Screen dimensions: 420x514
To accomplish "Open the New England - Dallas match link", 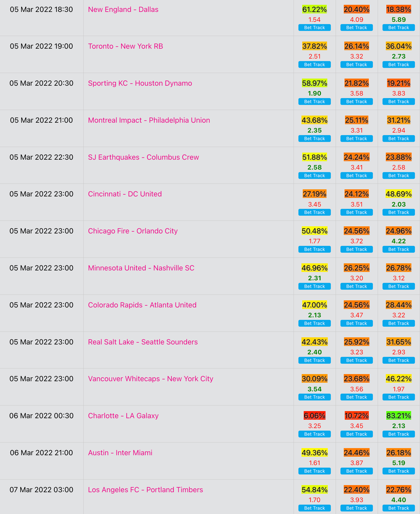I will pos(123,10).
